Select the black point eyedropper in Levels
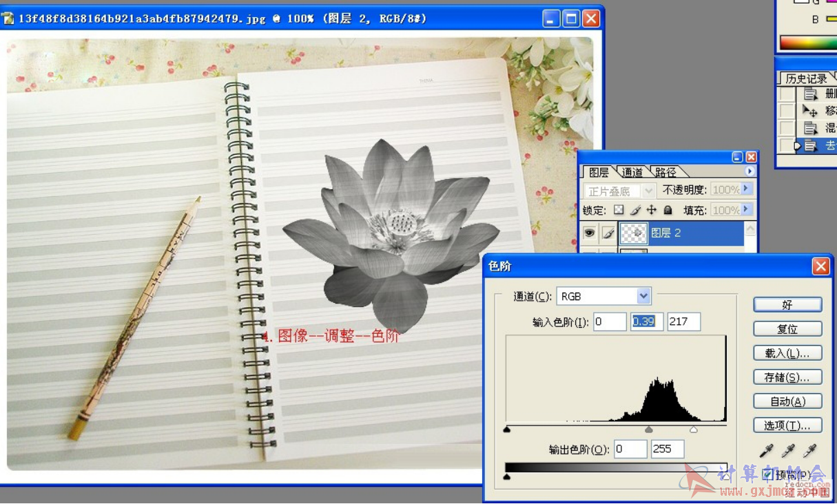Viewport: 837px width, 504px height. click(x=766, y=450)
